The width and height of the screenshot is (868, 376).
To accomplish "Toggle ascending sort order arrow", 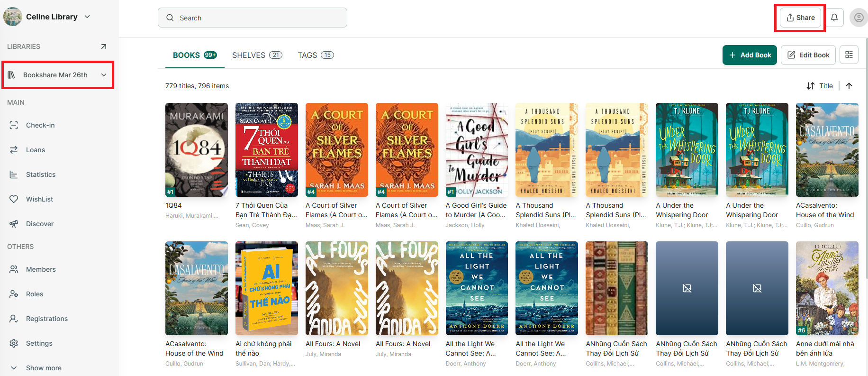I will click(x=849, y=86).
